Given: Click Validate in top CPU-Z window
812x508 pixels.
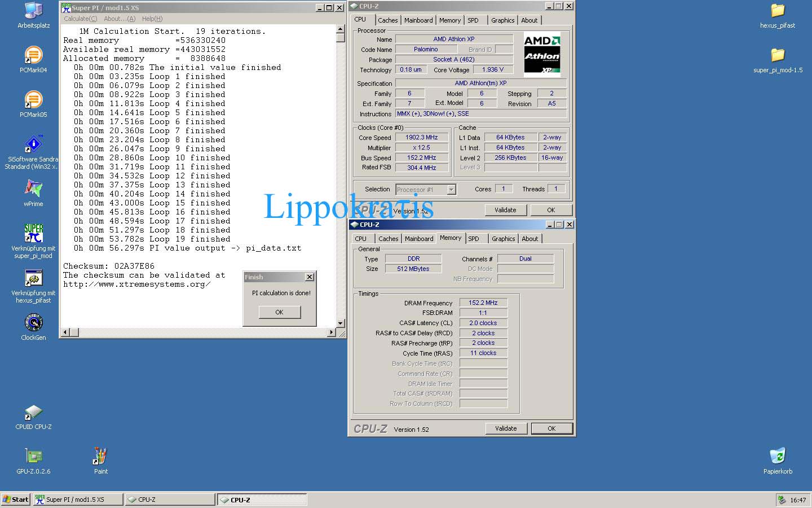Looking at the screenshot, I should click(506, 210).
